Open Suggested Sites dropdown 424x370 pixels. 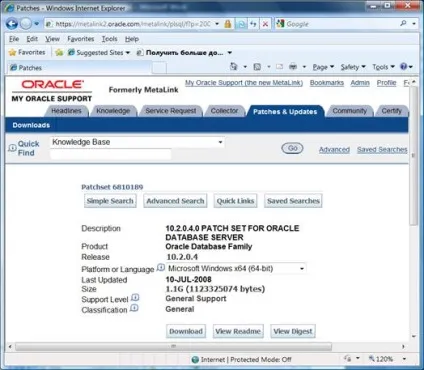tap(99, 53)
